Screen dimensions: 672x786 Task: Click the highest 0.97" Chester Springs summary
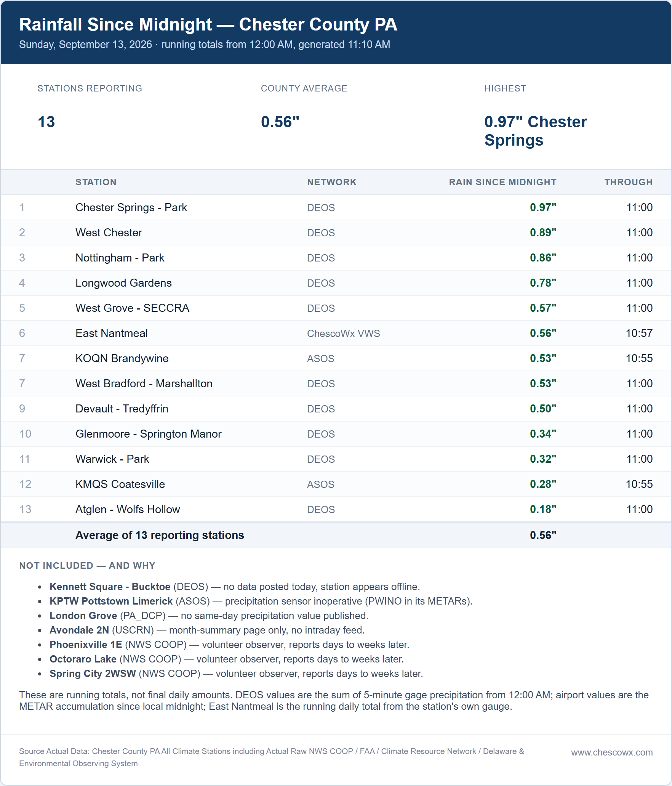point(535,131)
